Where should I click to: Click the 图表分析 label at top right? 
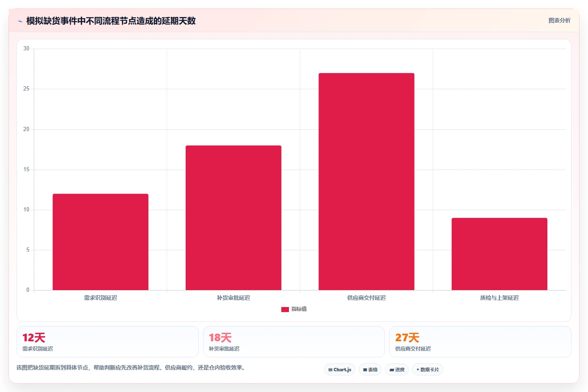click(x=559, y=20)
